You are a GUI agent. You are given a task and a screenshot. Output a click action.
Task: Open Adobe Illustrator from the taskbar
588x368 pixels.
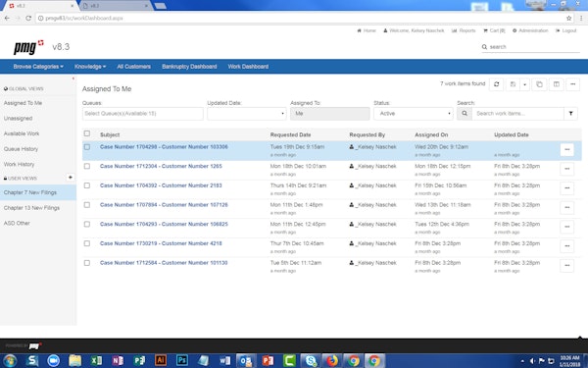[x=161, y=361]
